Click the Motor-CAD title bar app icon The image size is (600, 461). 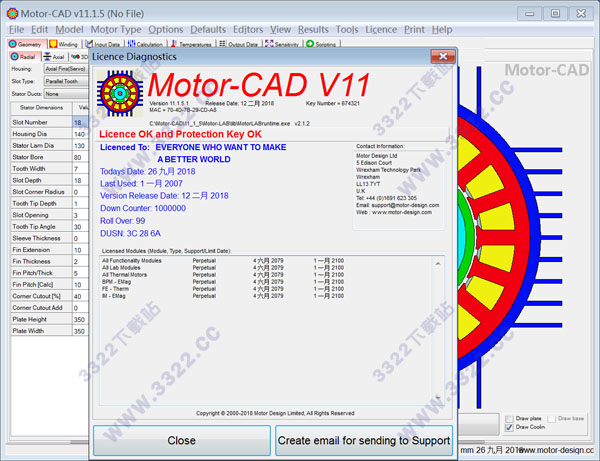point(12,13)
